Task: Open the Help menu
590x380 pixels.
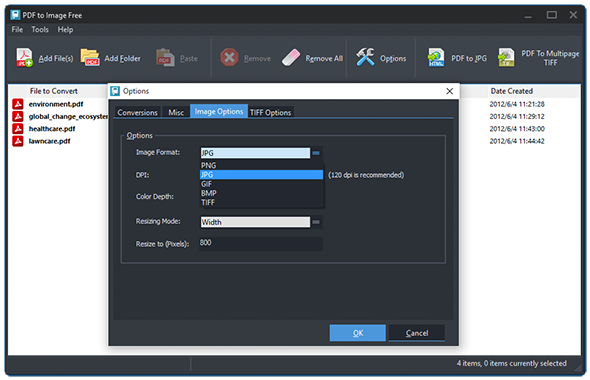Action: pyautogui.click(x=65, y=29)
